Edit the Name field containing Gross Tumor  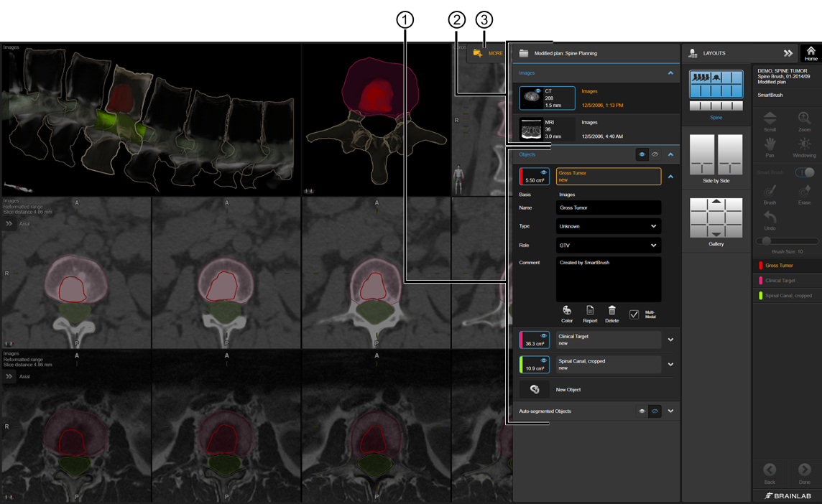tap(609, 207)
